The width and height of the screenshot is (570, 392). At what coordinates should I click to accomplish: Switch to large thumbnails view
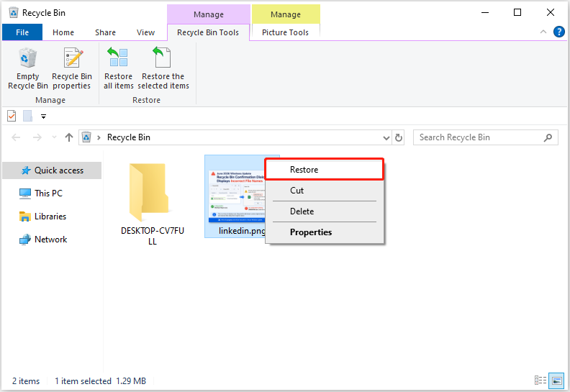pos(556,380)
